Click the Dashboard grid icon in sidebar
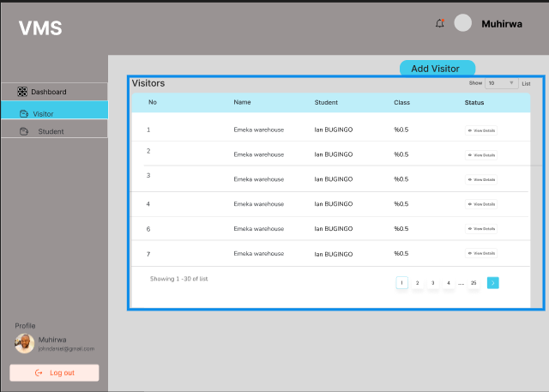 tap(22, 92)
